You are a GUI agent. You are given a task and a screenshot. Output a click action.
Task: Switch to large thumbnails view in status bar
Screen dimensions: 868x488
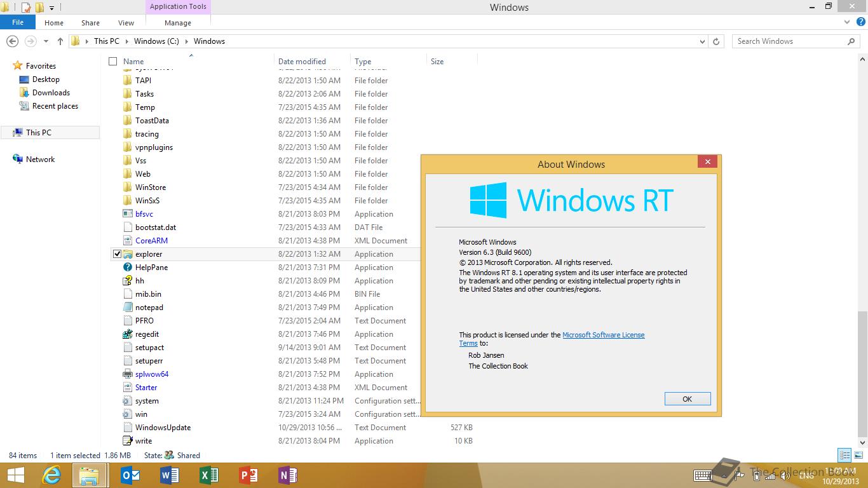[x=857, y=455]
